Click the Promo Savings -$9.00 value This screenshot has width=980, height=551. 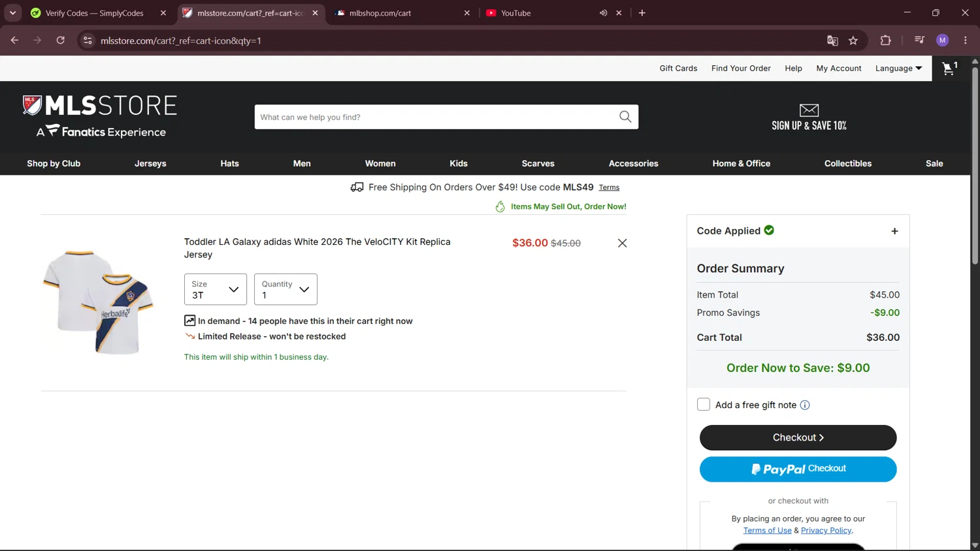point(885,313)
